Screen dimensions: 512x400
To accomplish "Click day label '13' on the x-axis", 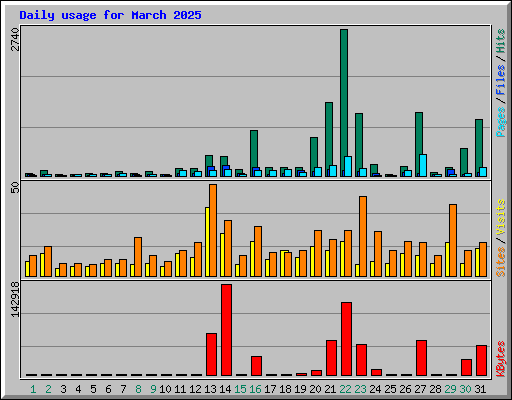I will pyautogui.click(x=210, y=389).
